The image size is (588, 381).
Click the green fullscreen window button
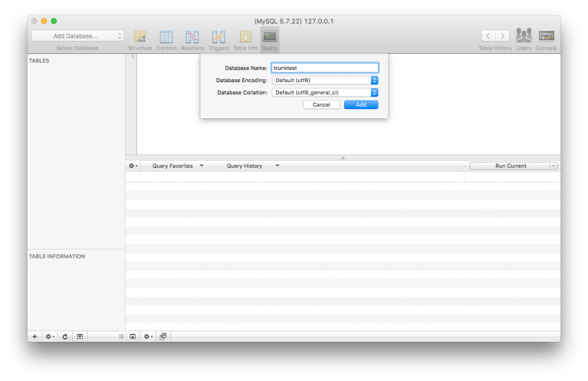coord(53,21)
